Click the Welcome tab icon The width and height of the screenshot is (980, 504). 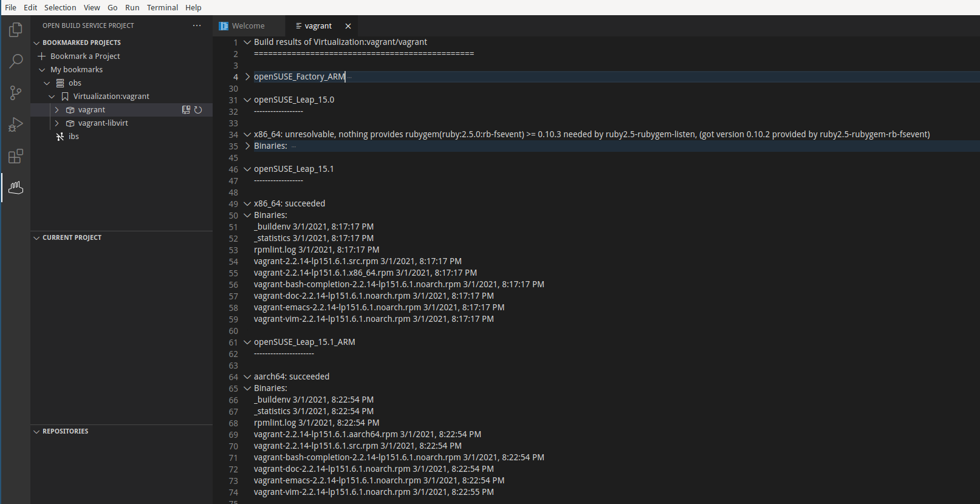pos(224,26)
